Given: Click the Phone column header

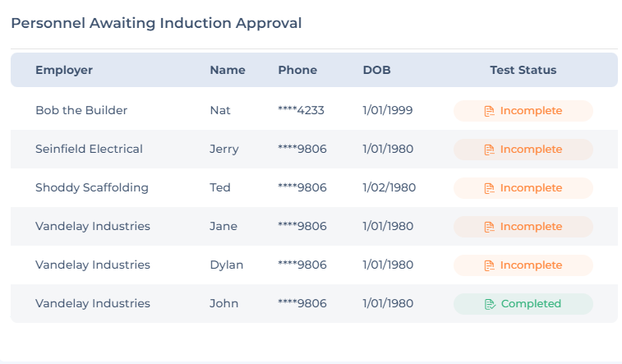Looking at the screenshot, I should coord(297,70).
